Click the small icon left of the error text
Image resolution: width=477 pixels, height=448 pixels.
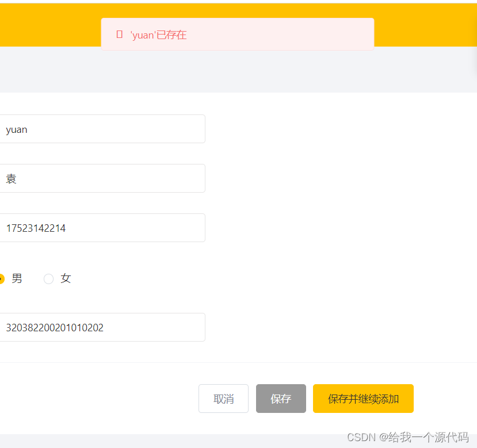click(119, 34)
